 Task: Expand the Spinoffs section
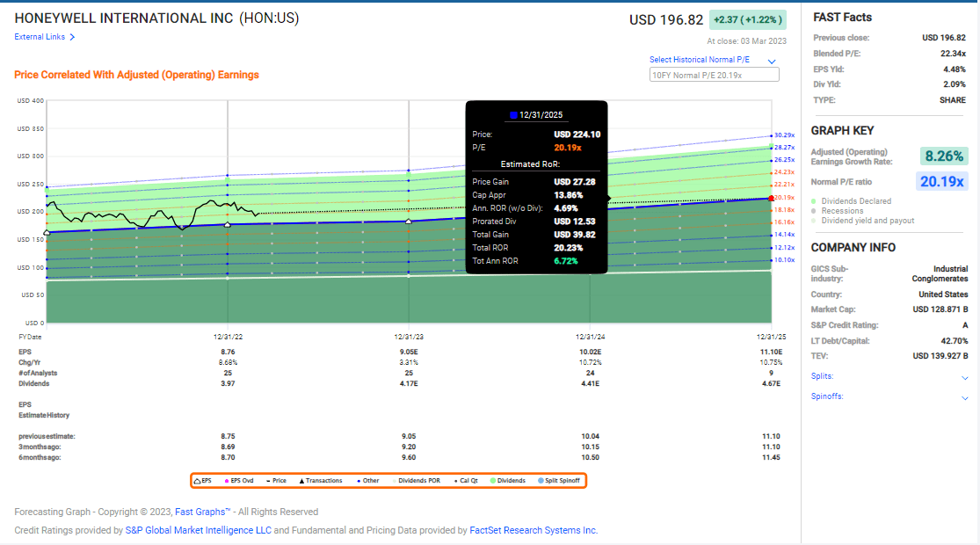(x=827, y=396)
